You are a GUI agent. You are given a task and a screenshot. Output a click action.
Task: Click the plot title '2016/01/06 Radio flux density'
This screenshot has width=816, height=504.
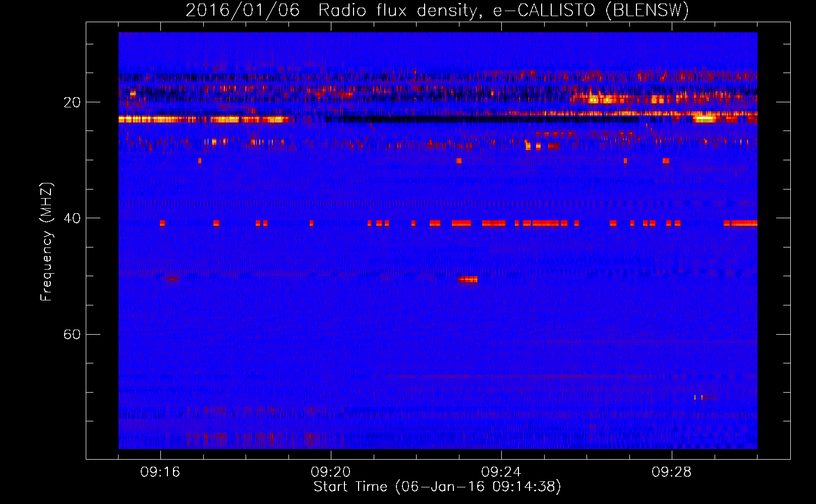coord(331,11)
